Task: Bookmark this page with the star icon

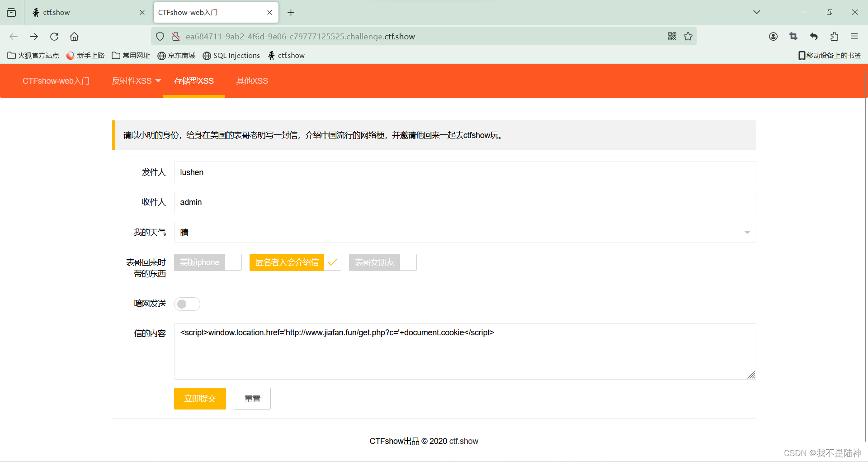Action: click(x=688, y=37)
